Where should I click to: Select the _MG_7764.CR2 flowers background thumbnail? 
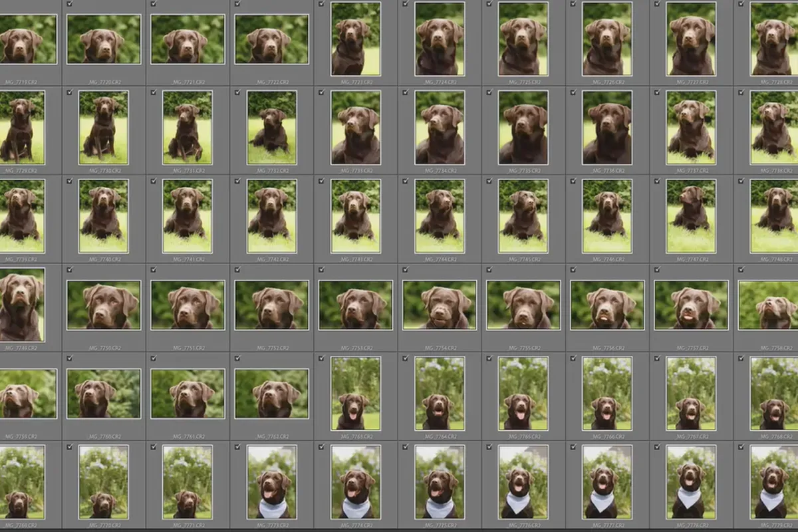click(x=440, y=394)
